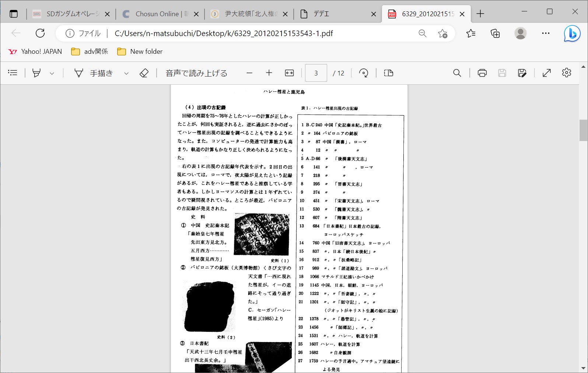Open the PDF table of contents panel

click(x=13, y=73)
